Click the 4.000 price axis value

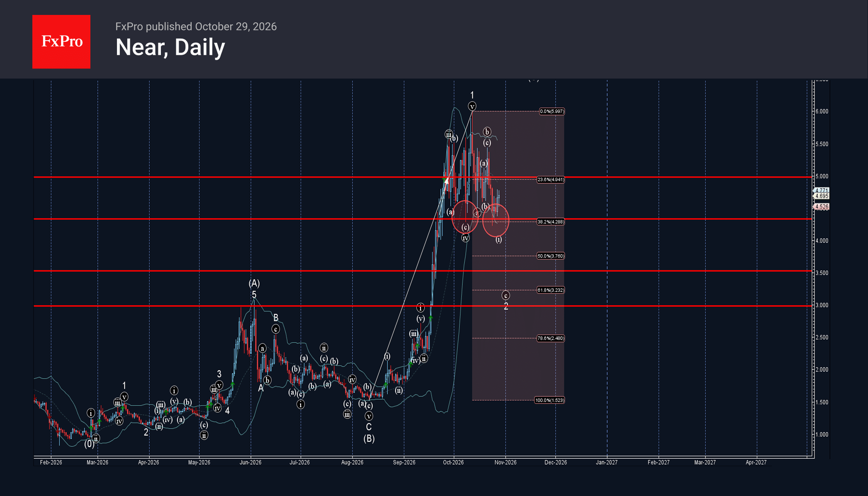point(822,241)
